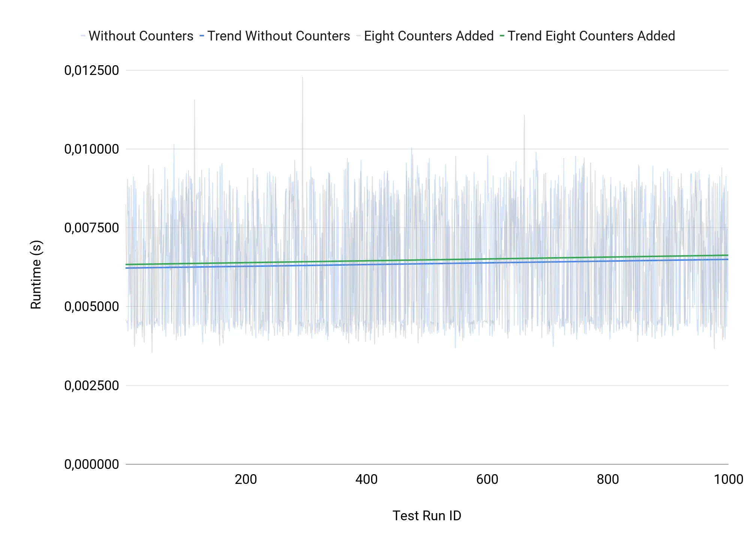Image resolution: width=756 pixels, height=551 pixels.
Task: Click the 0,010000 y-axis label
Action: click(91, 149)
